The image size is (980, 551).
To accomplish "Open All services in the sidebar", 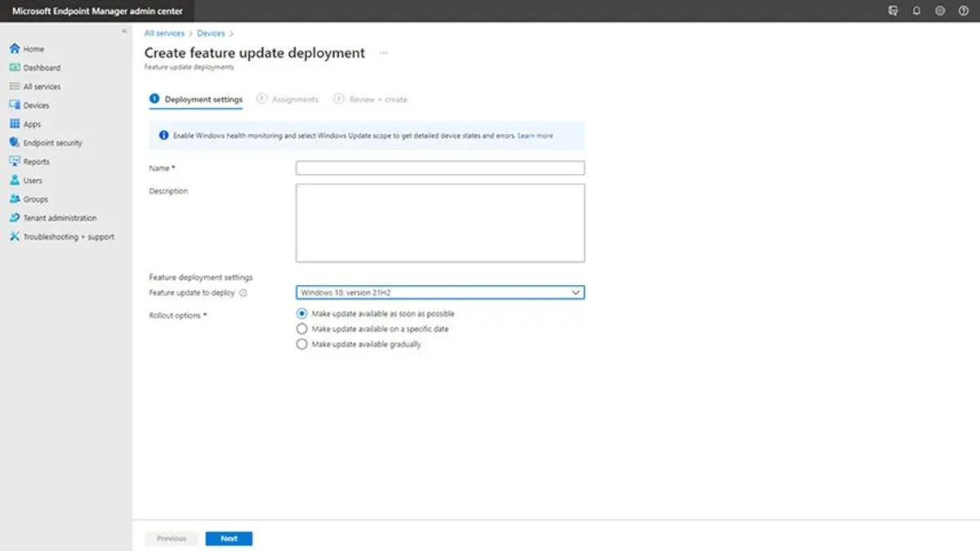I will tap(34, 87).
